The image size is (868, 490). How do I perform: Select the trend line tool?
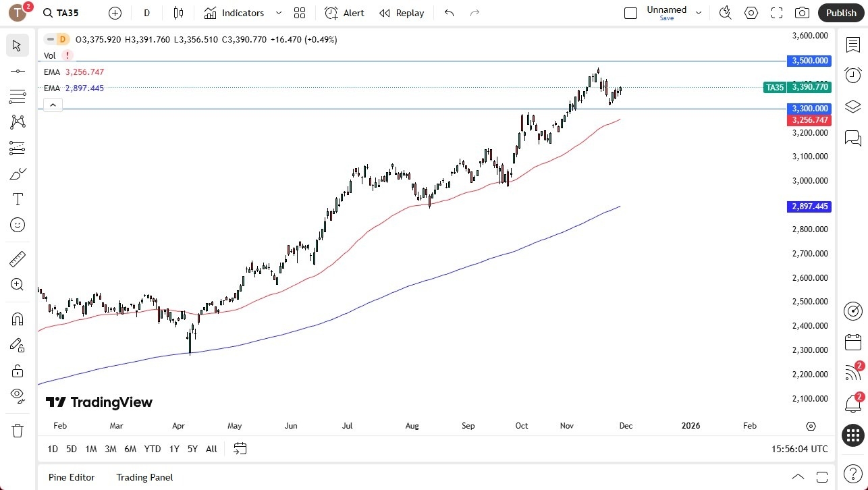pos(17,70)
